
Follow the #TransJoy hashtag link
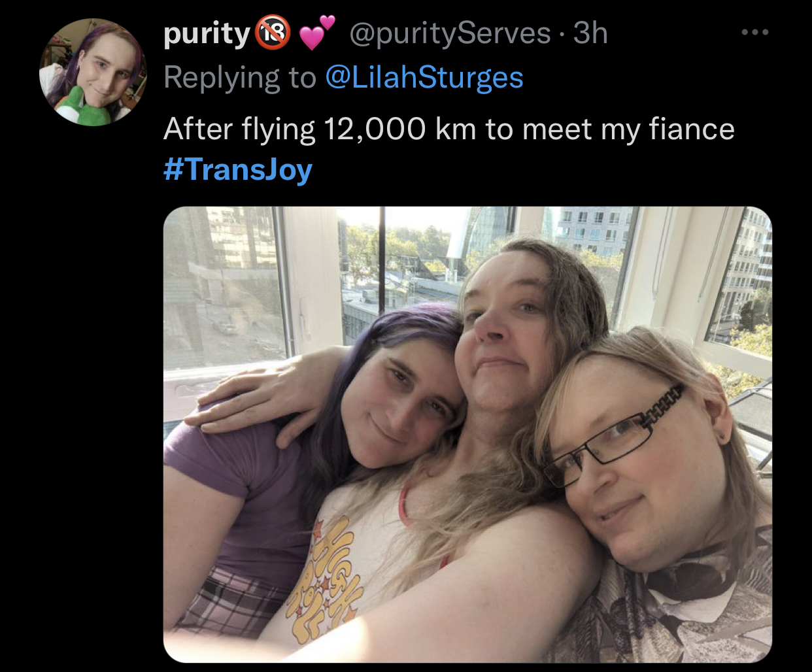tap(238, 169)
